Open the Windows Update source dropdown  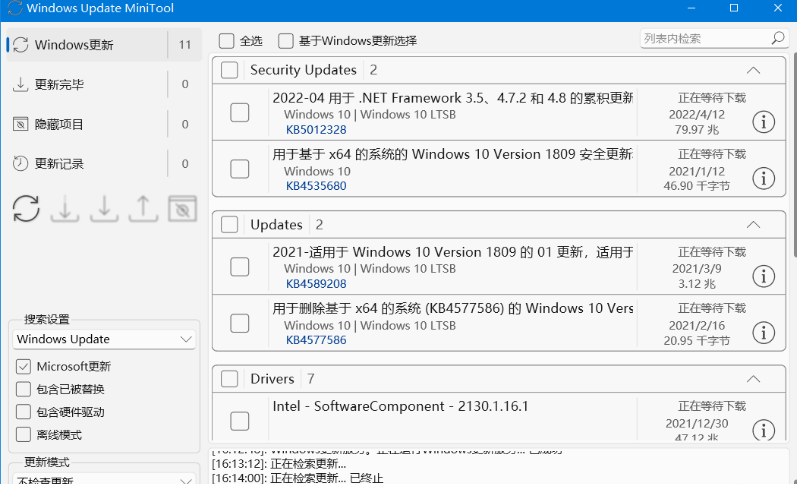coord(104,339)
